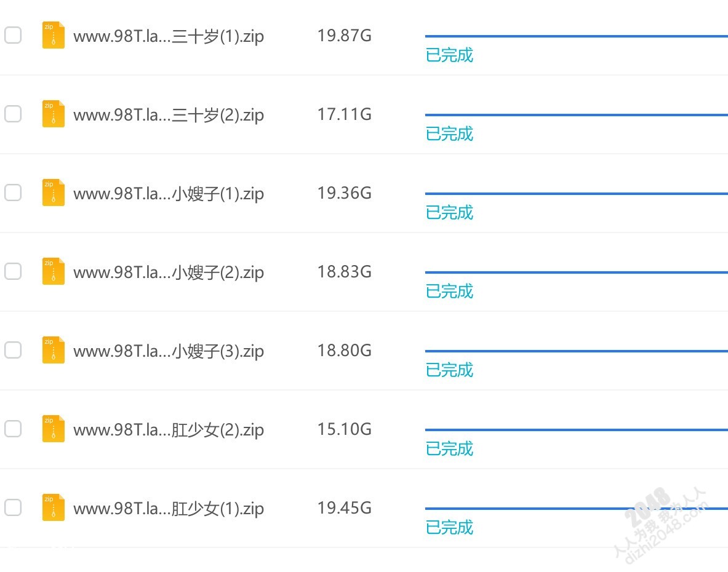Image resolution: width=728 pixels, height=572 pixels.
Task: Mark the checkbox next to the 15.10G file
Action: (13, 429)
